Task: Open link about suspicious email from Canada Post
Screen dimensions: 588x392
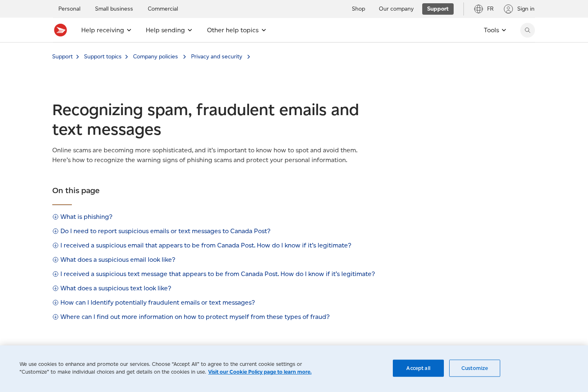Action: (x=206, y=245)
